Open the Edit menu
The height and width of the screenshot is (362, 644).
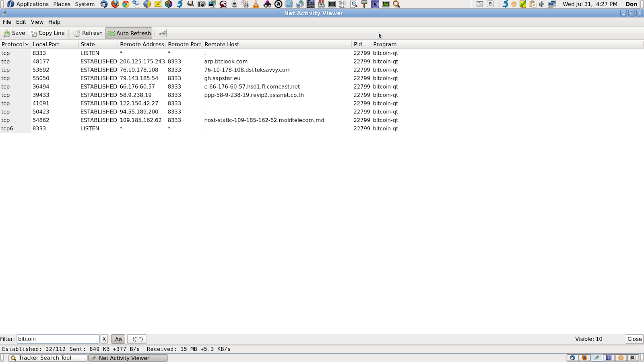pos(21,22)
